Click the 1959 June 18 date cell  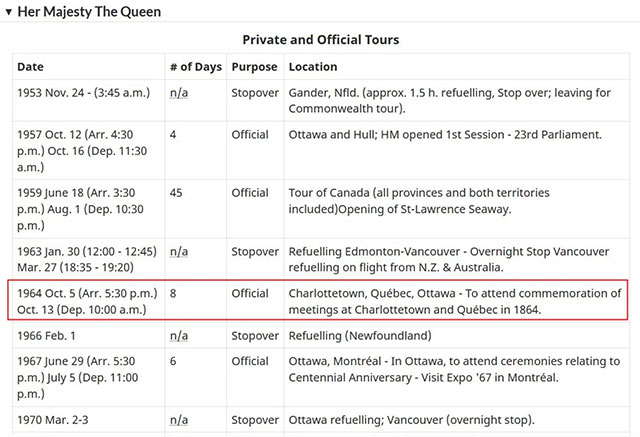(x=89, y=209)
